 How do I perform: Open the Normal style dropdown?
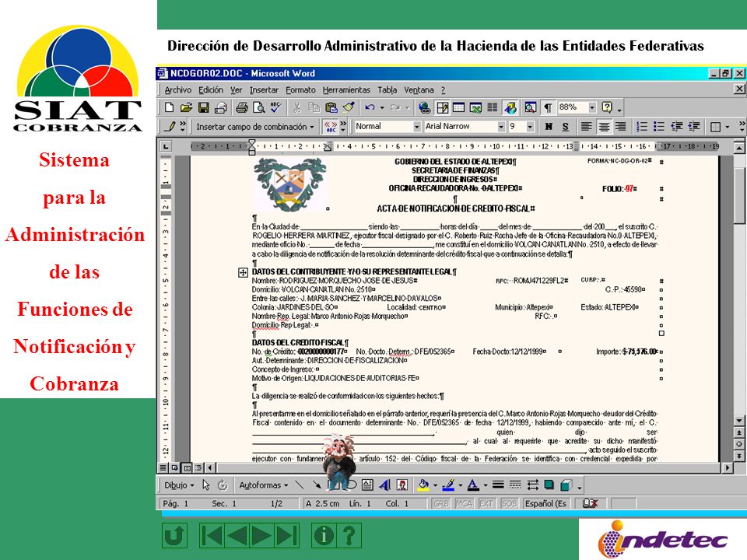click(x=416, y=127)
